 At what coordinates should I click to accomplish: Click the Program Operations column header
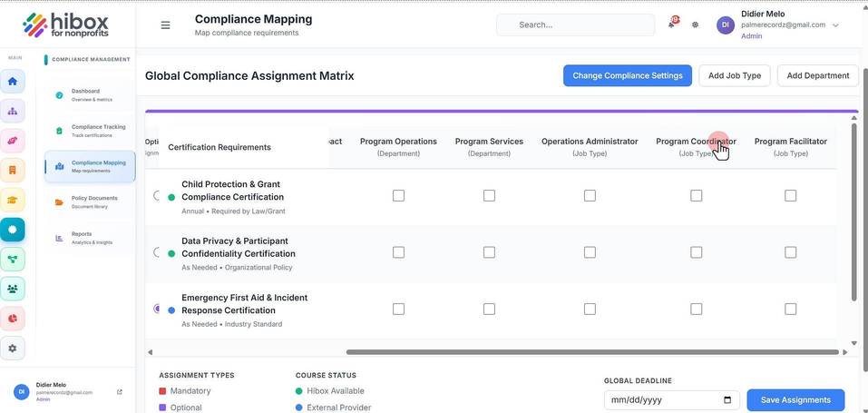(398, 147)
